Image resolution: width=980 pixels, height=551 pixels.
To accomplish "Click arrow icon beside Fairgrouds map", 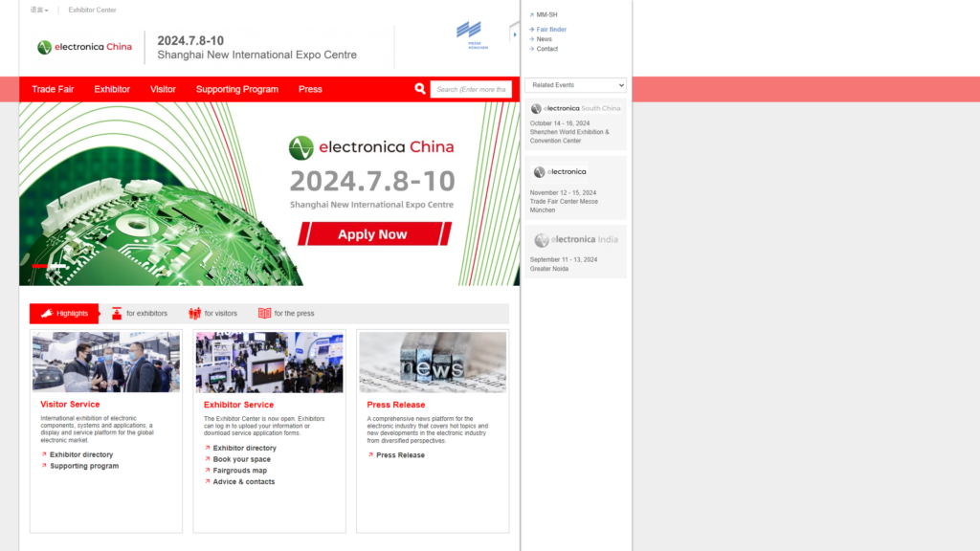I will pos(207,470).
